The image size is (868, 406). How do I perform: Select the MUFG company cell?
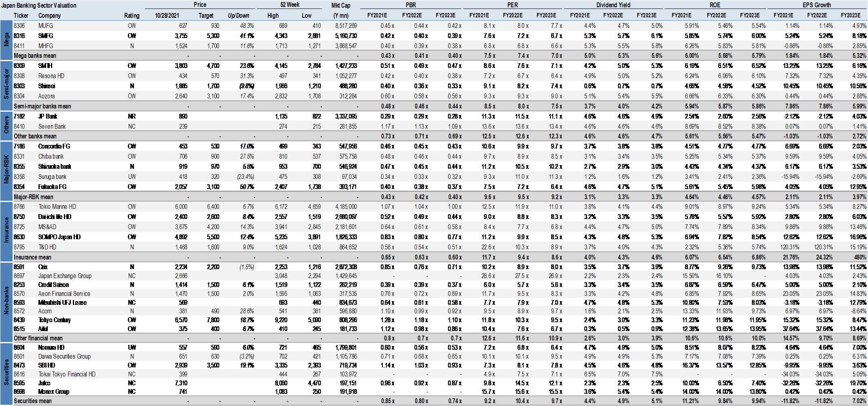tap(46, 26)
